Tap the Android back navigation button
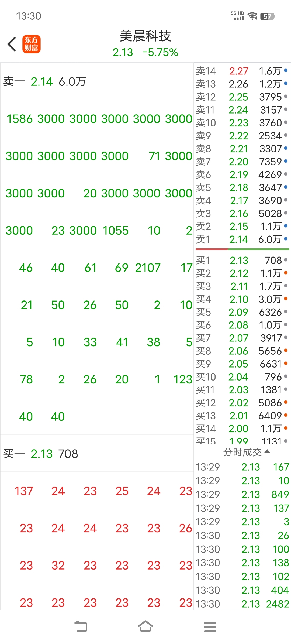This screenshot has height=644, width=291. click(81, 626)
